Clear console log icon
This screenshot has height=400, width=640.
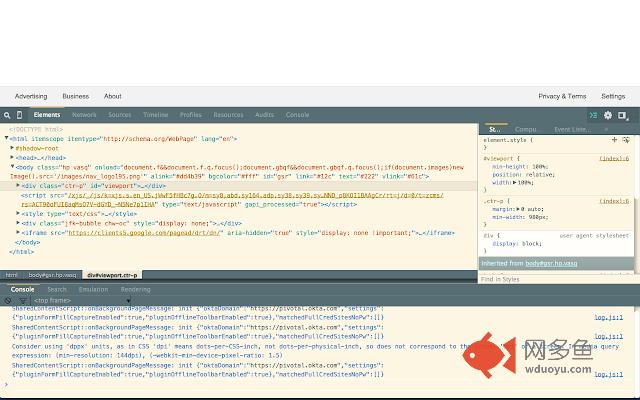[x=8, y=300]
